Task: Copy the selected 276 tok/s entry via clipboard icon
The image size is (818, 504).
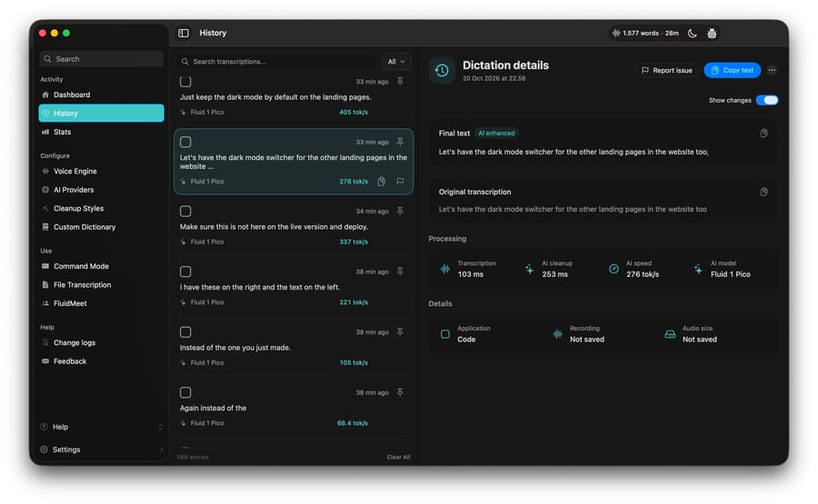Action: tap(382, 182)
